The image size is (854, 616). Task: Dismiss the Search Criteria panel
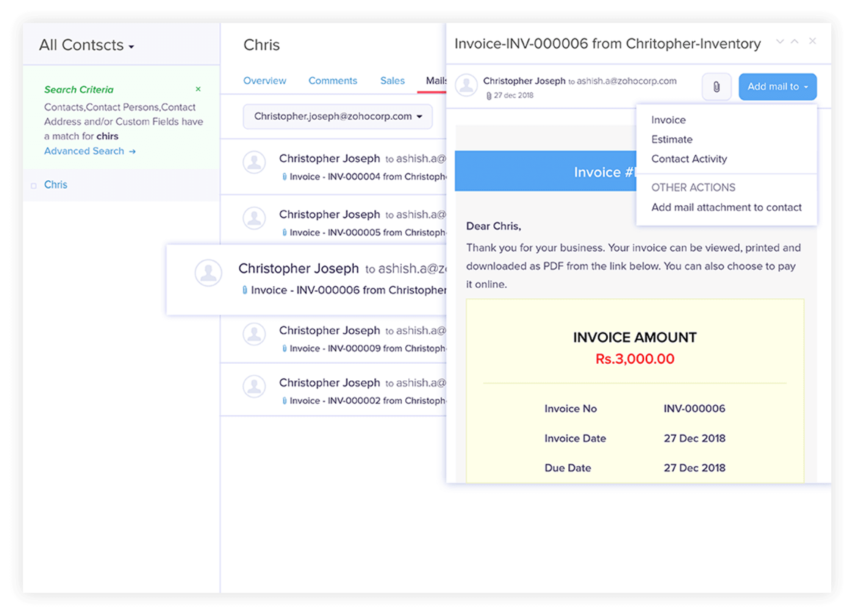pos(198,89)
